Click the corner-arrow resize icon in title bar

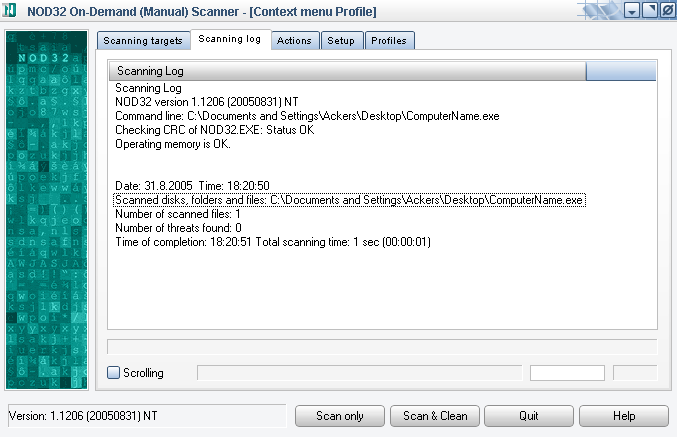coord(649,11)
